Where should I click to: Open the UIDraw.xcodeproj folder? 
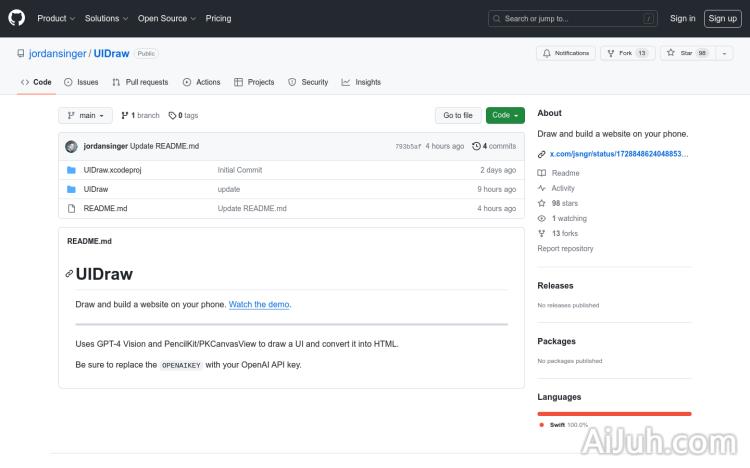112,170
